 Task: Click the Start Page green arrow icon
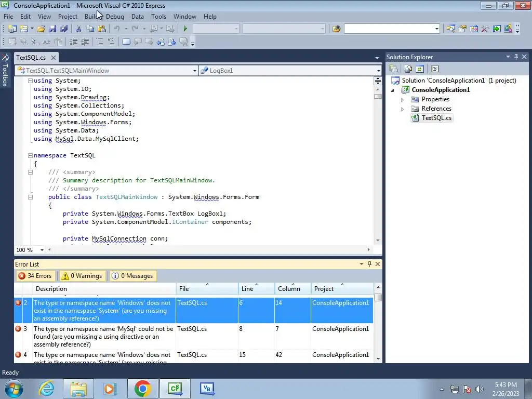click(497, 29)
